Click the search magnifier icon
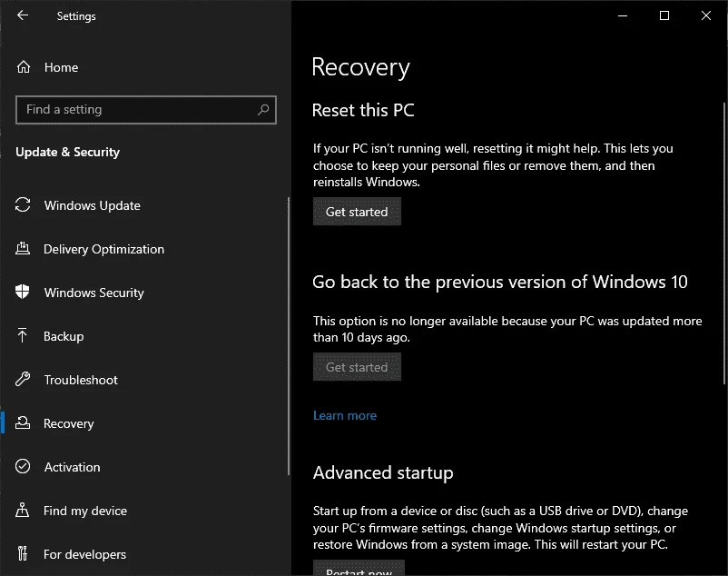 pyautogui.click(x=263, y=110)
